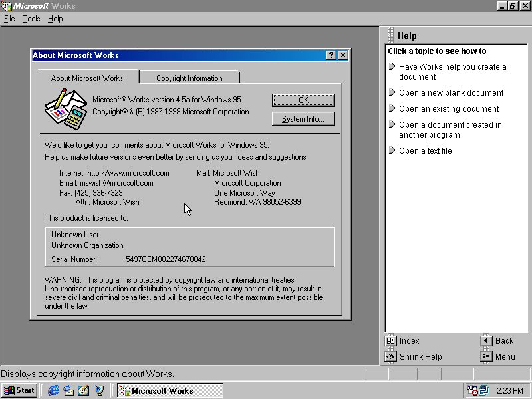Click the Index icon in Help panel

pos(391,341)
